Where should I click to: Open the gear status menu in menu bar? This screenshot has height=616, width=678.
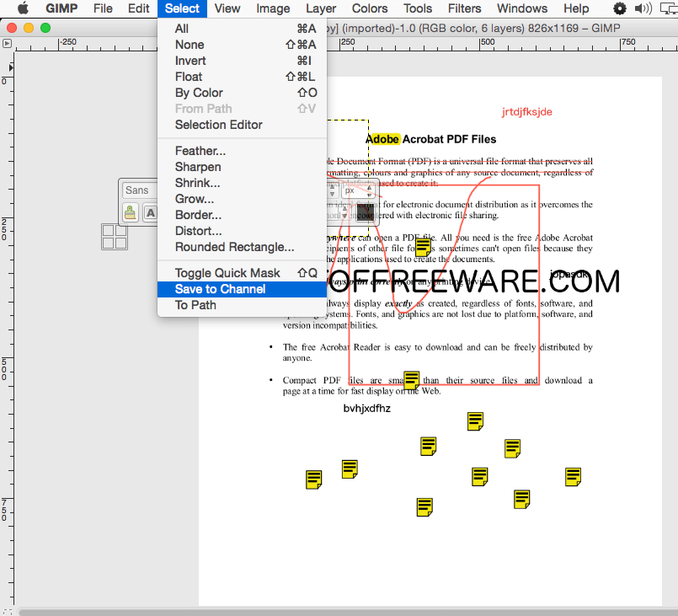[x=620, y=8]
